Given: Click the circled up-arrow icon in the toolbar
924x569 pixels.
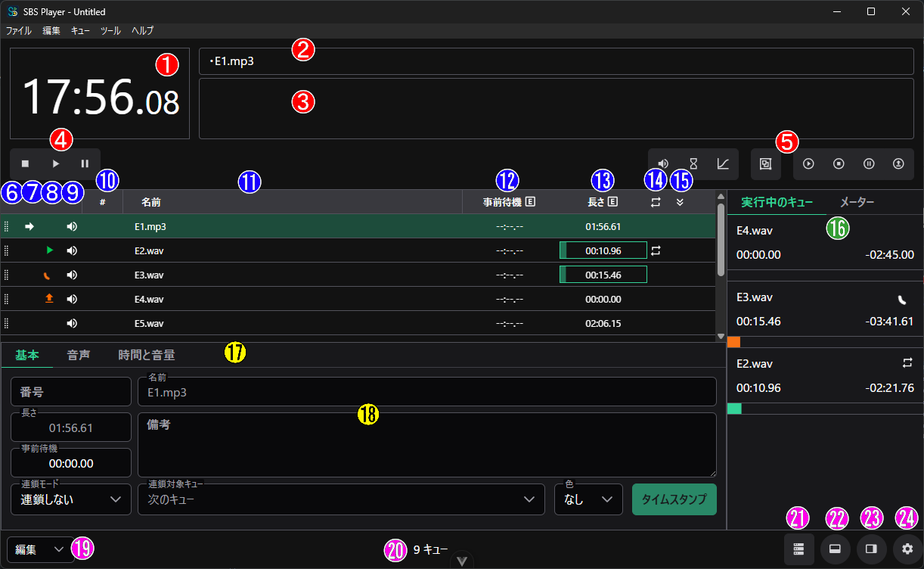Looking at the screenshot, I should (x=898, y=163).
